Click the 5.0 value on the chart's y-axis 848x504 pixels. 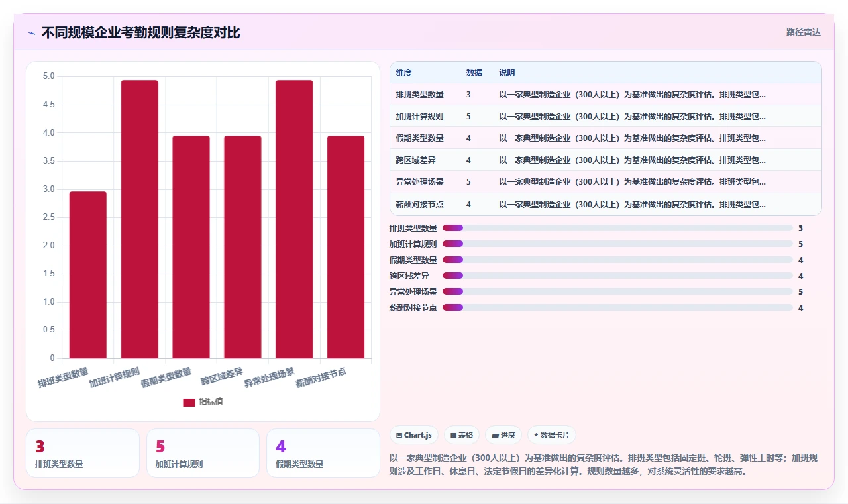click(49, 76)
